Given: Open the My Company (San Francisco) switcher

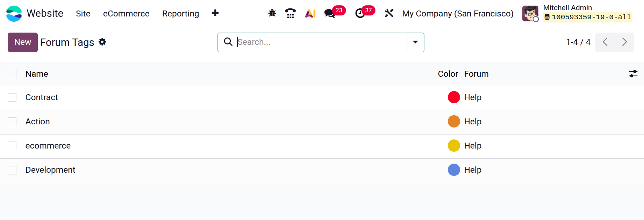Looking at the screenshot, I should 458,14.
